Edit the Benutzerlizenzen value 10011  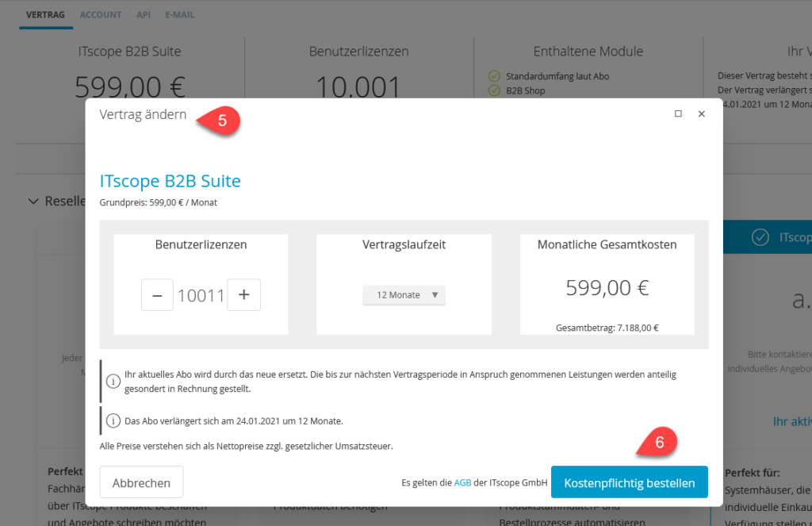[201, 295]
